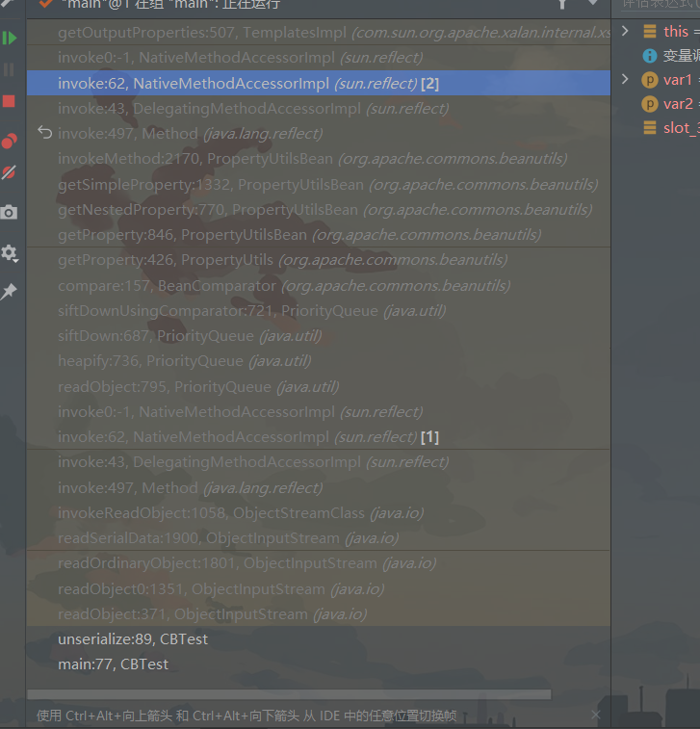The width and height of the screenshot is (700, 729).
Task: Open the thread selector dropdown arrow
Action: 592,4
